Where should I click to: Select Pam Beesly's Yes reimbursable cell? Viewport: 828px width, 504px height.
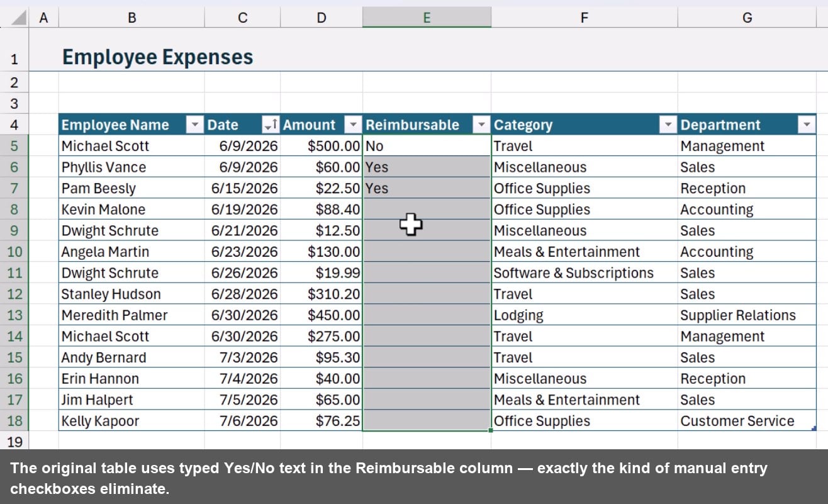pos(427,188)
